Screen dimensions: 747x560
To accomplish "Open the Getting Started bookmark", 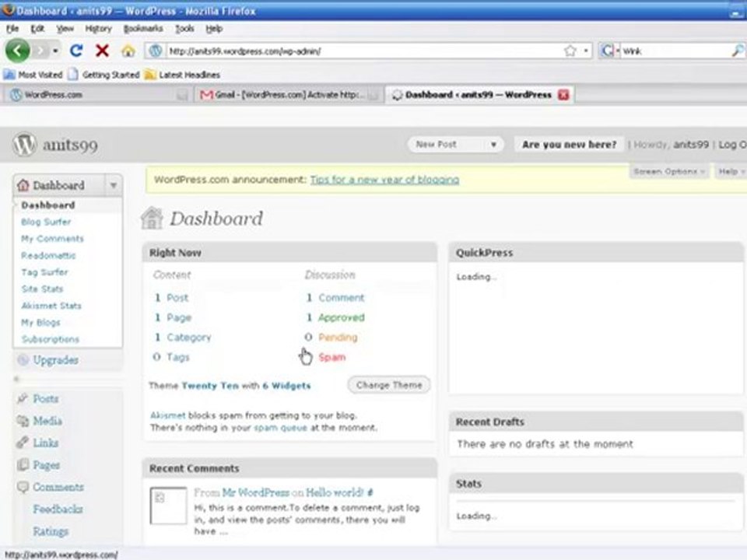I will click(103, 75).
